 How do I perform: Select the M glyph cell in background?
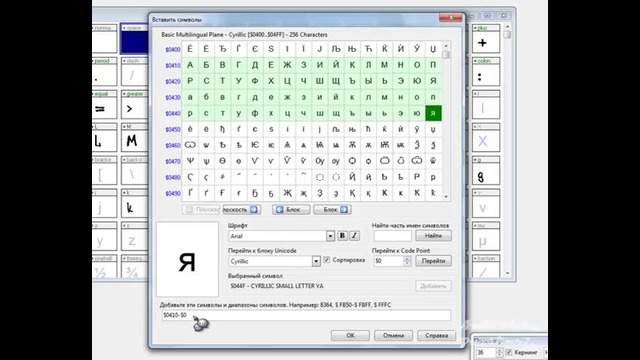point(134,138)
